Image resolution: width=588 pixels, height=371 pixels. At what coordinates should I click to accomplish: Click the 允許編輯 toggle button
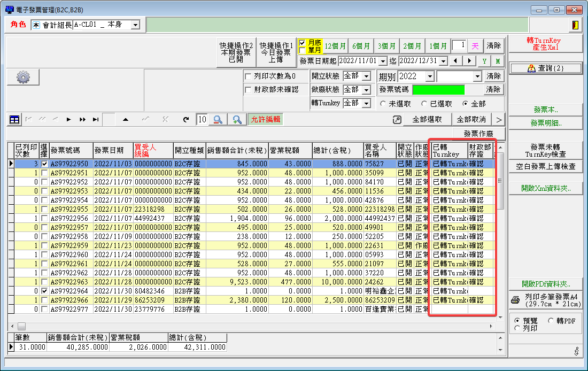coord(265,120)
